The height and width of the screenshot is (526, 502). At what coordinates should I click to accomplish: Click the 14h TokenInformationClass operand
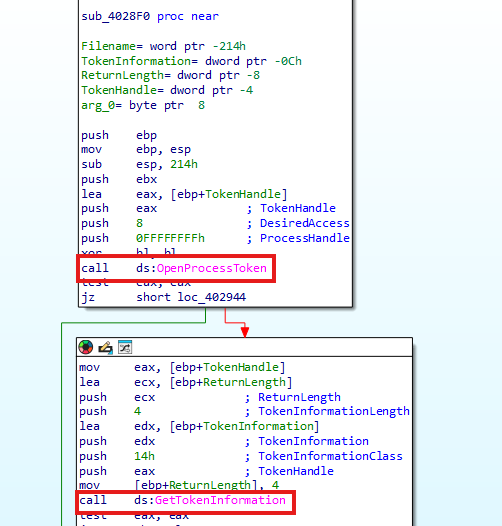point(144,456)
